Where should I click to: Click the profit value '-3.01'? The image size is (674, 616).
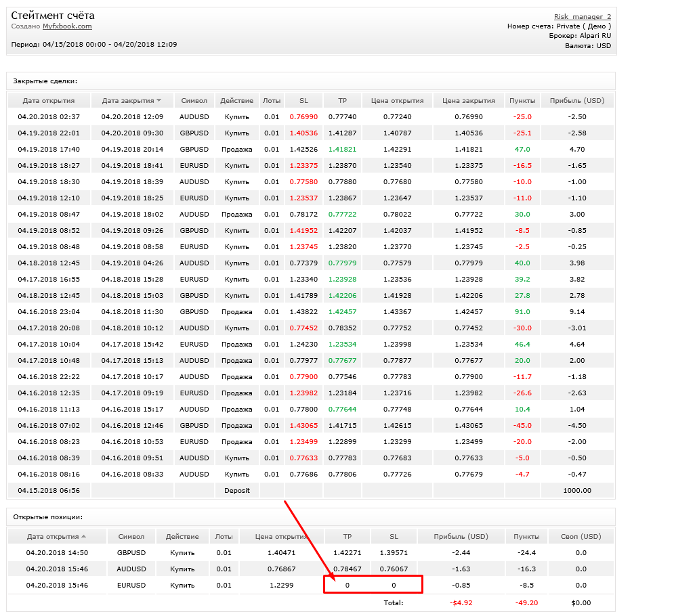coord(577,328)
